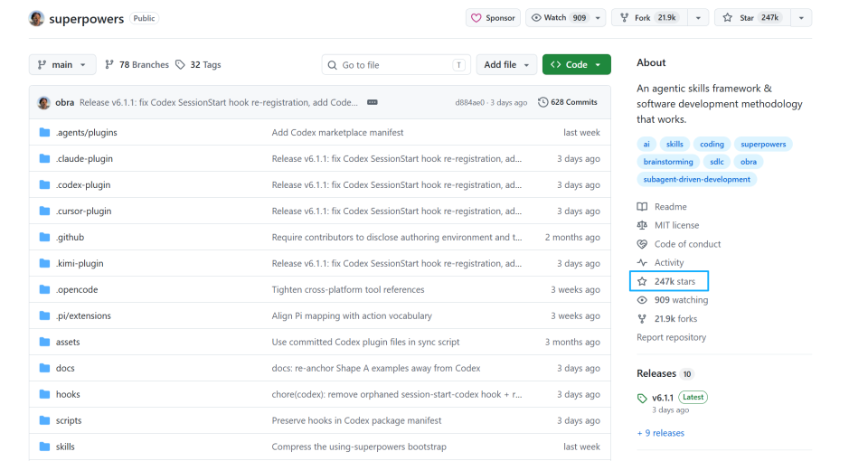Open the .github folder name
Screen dimensions: 868x461
click(70, 238)
